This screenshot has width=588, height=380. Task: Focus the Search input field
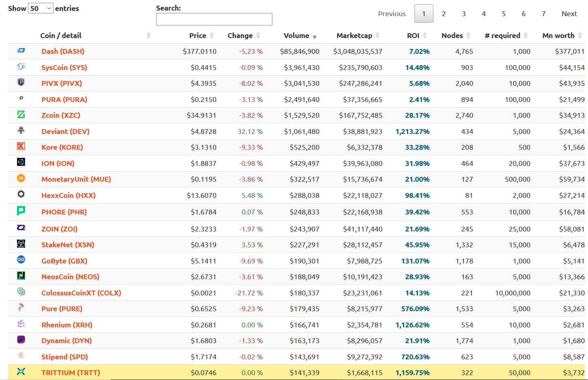pos(214,19)
